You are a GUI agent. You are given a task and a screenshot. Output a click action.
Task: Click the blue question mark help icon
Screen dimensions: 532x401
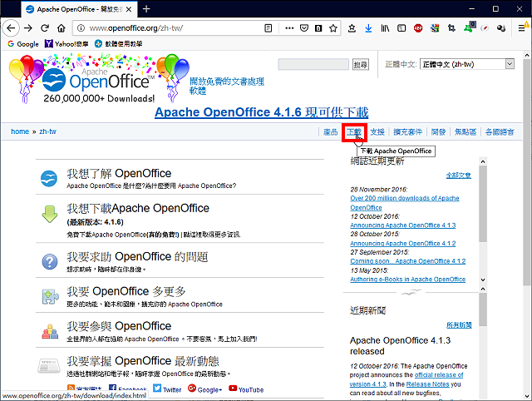tap(50, 262)
